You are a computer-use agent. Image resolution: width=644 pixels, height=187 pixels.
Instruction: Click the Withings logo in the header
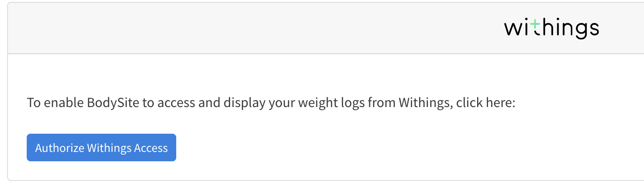(551, 29)
